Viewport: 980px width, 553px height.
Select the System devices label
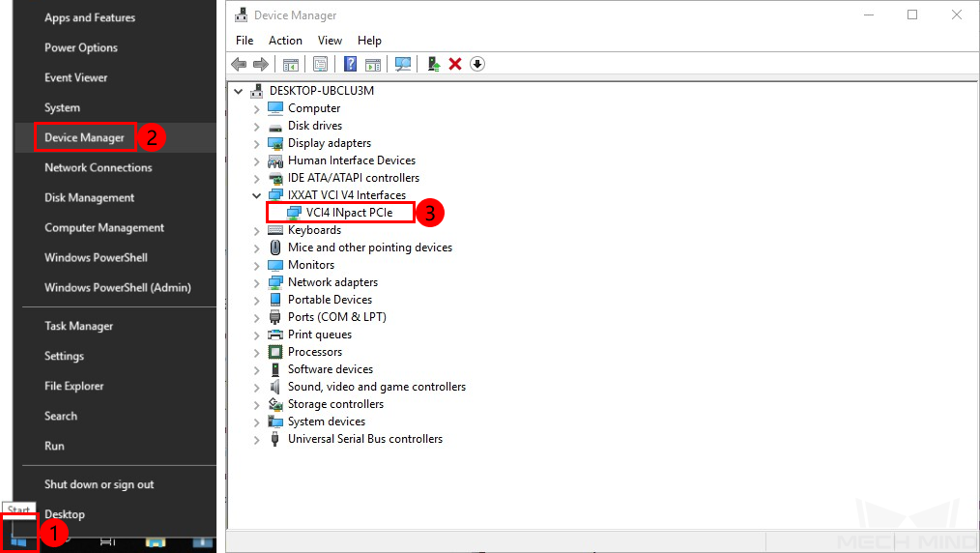327,422
